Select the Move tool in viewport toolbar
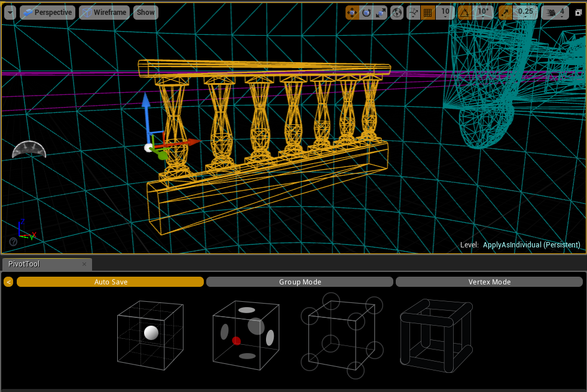The image size is (587, 392). click(x=352, y=12)
